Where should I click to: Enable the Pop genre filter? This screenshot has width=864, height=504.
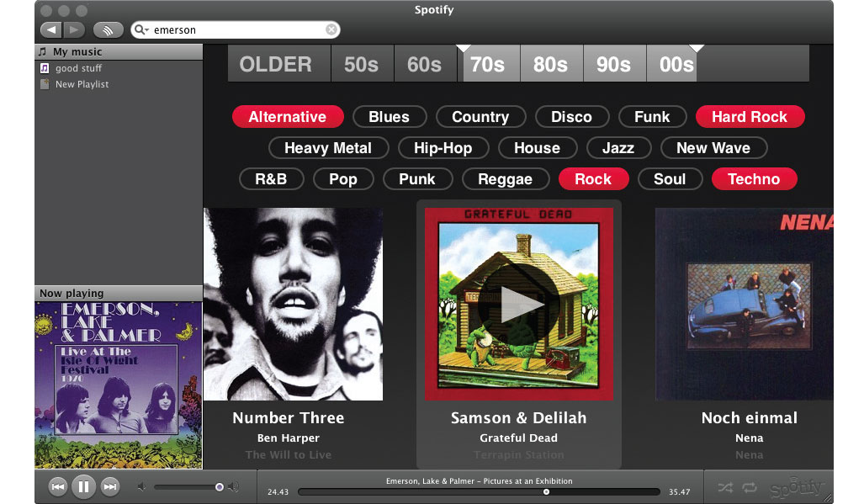pos(343,179)
